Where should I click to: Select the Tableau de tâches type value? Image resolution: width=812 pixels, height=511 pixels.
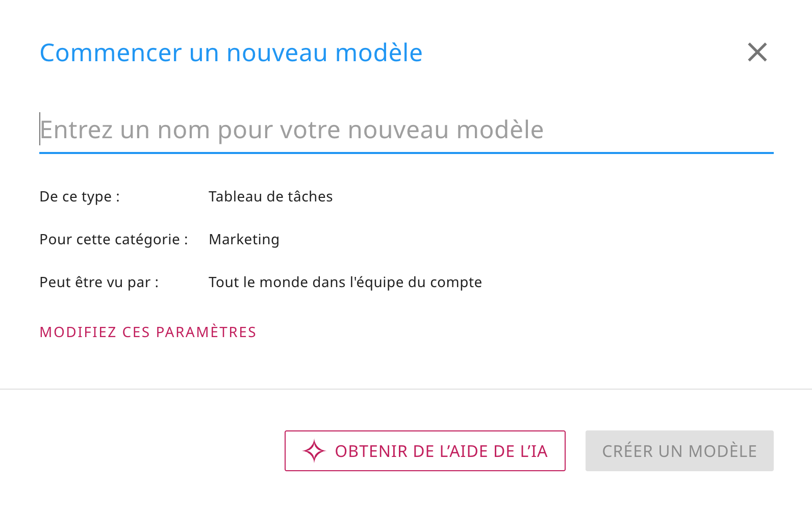click(270, 196)
